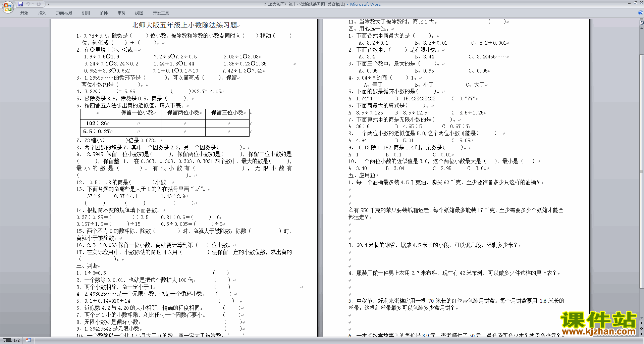Click the Undo arrow in quick access toolbar
The image size is (644, 344).
(x=28, y=4)
